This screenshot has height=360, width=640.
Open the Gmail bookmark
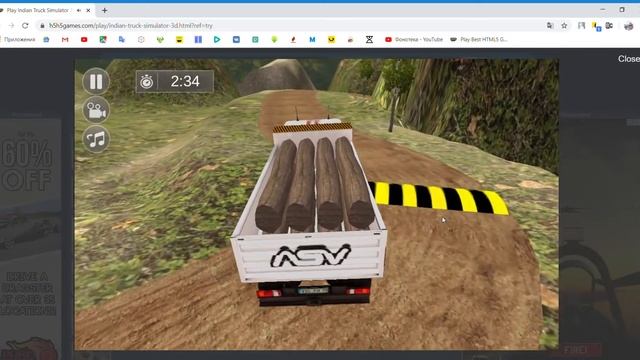point(65,40)
